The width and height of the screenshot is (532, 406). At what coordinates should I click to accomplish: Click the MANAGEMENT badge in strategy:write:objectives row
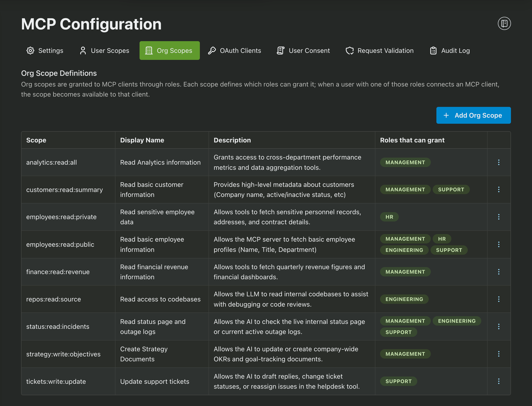405,354
